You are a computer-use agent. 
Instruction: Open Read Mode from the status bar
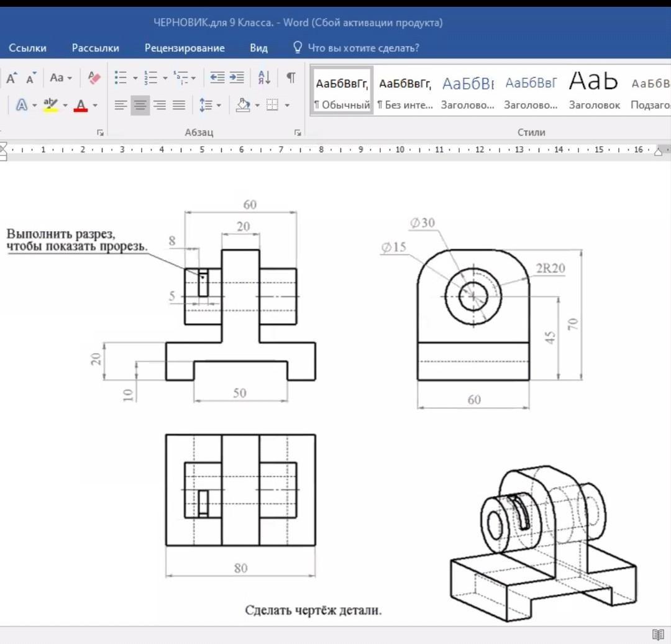pyautogui.click(x=658, y=635)
